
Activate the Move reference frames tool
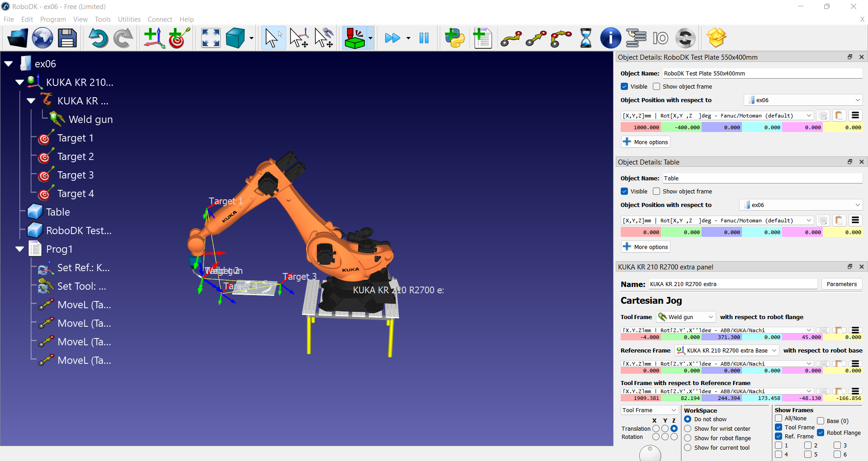pos(299,38)
